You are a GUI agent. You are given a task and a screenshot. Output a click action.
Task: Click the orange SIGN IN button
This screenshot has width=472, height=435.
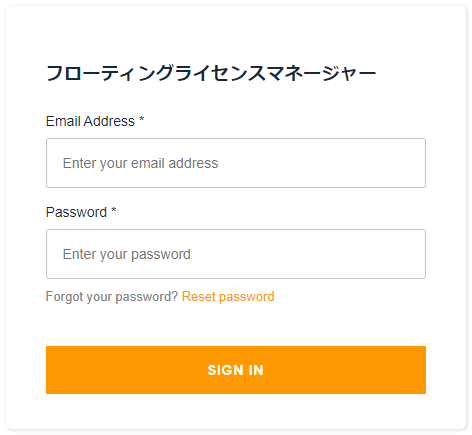[x=236, y=370]
